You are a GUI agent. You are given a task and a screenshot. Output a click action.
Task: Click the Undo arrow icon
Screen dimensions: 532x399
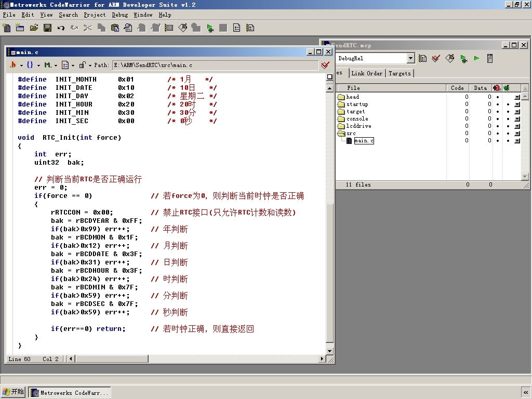point(61,28)
